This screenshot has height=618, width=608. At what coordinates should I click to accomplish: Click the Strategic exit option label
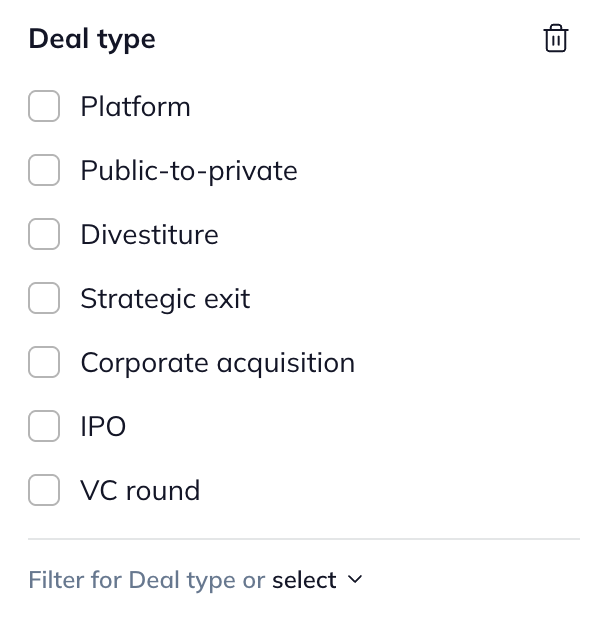click(x=165, y=299)
